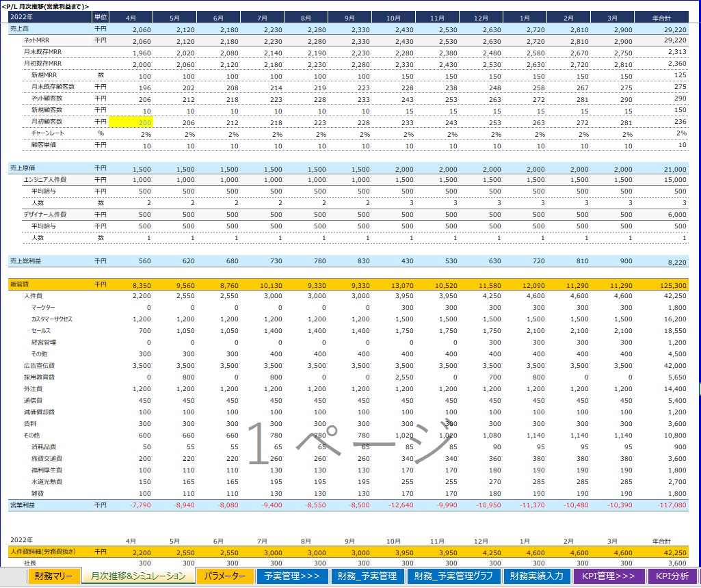Select the 売上高 row label
The image size is (701, 588).
click(x=19, y=29)
